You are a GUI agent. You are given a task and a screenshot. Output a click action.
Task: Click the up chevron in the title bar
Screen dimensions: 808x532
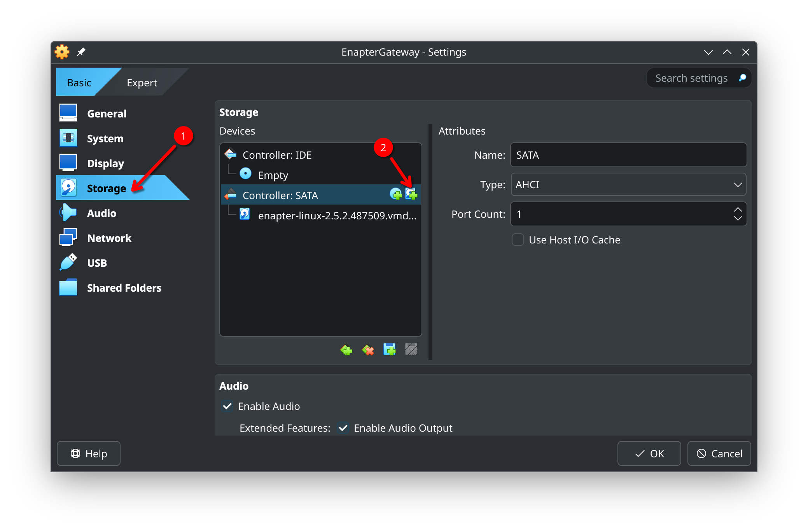click(x=727, y=52)
